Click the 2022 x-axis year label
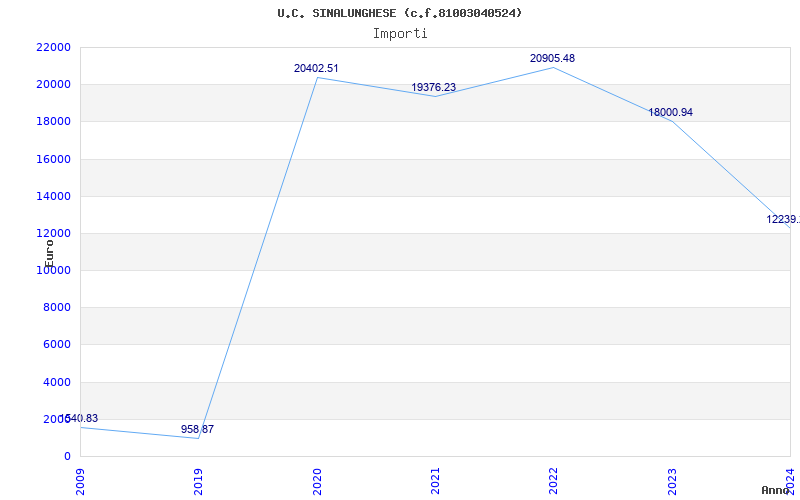Image resolution: width=800 pixels, height=500 pixels. click(554, 481)
